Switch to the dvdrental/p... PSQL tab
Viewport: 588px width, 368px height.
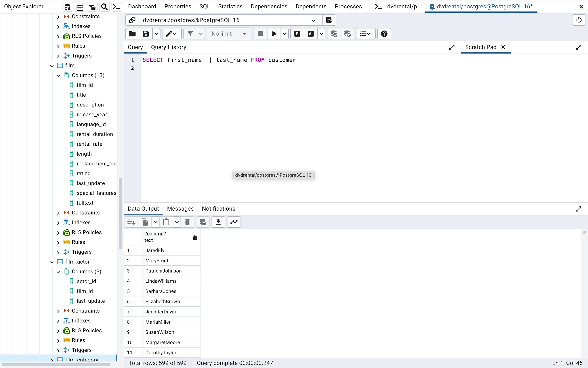point(398,7)
